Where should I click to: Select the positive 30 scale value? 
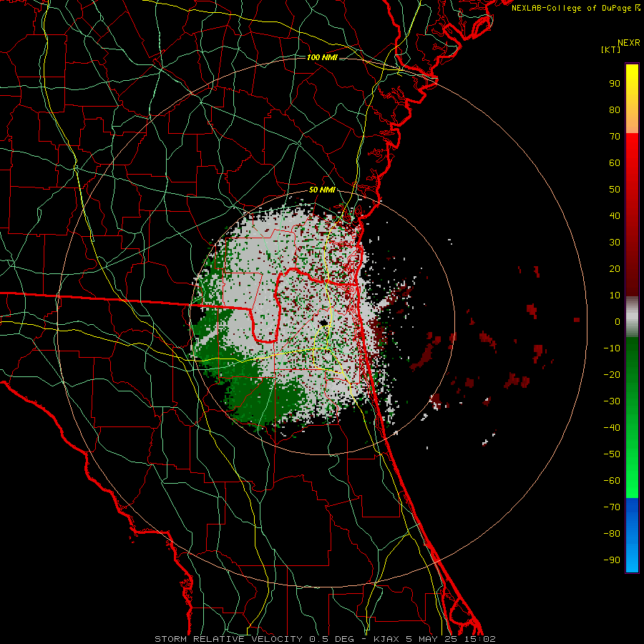pos(615,243)
